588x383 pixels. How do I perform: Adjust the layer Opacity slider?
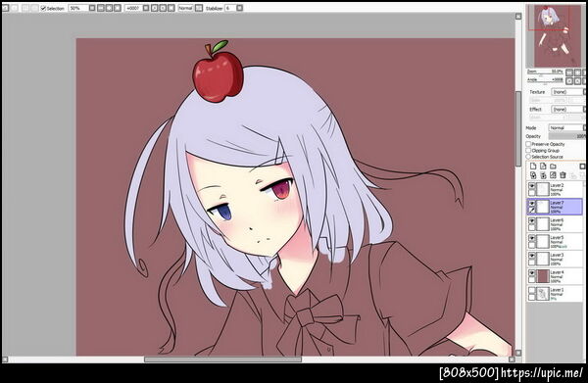coord(567,136)
